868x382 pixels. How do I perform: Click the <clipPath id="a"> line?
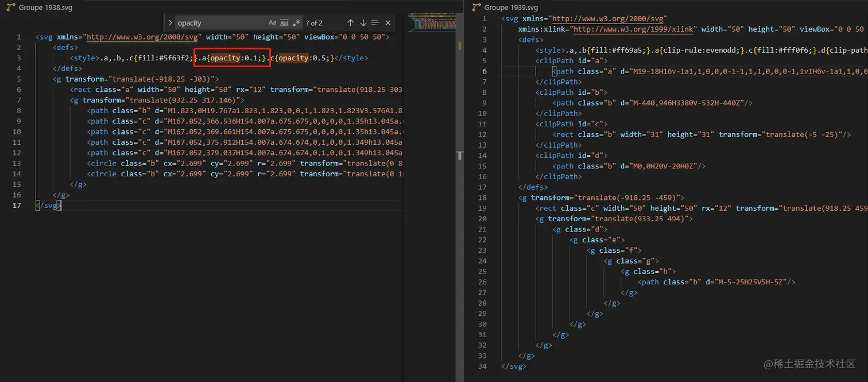click(x=571, y=61)
